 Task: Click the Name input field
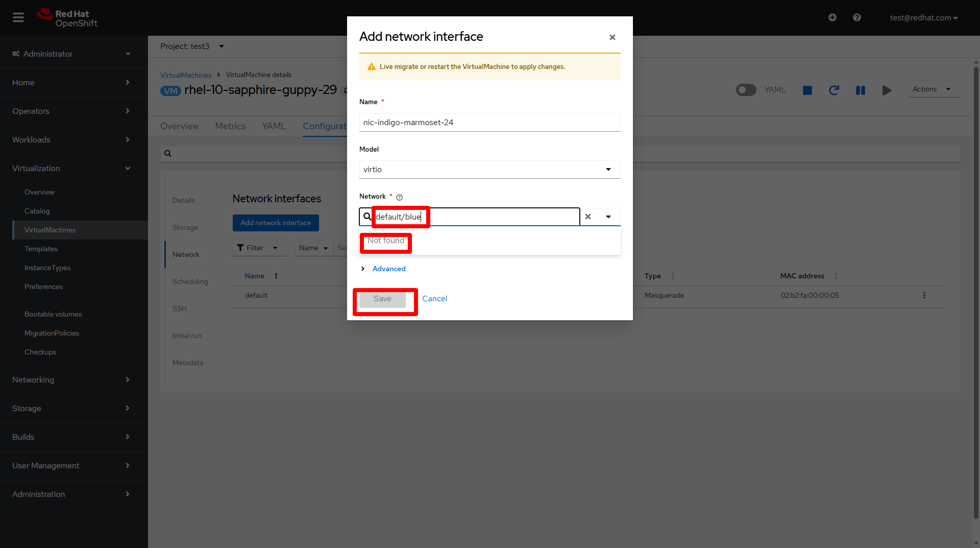(x=489, y=123)
